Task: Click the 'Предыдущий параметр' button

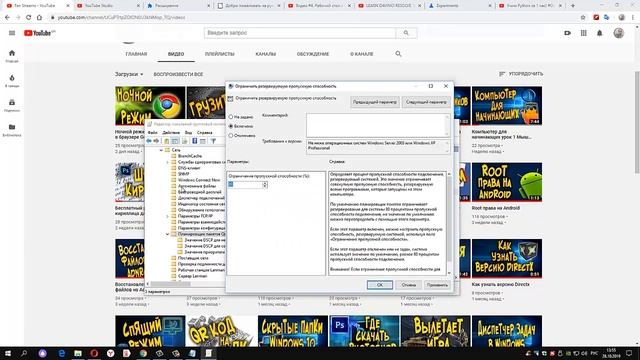Action: tap(375, 102)
